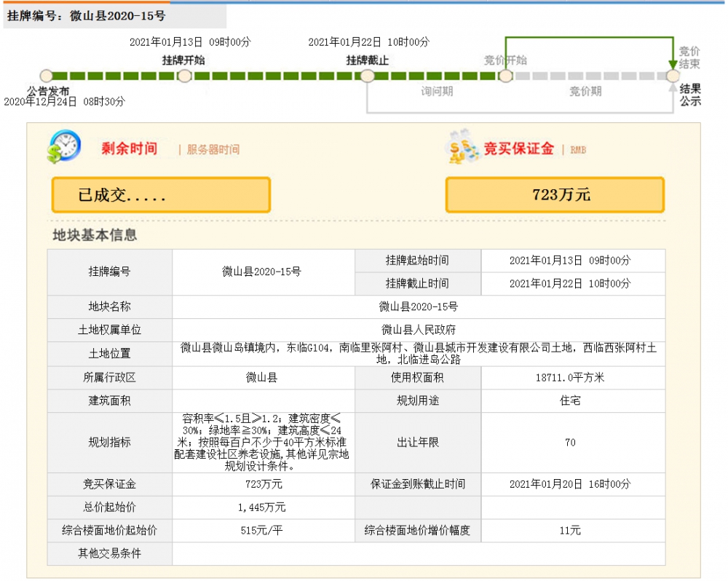Image resolution: width=728 pixels, height=581 pixels.
Task: Click the 综合楼面地价增价幅度 label cell
Action: 418,531
